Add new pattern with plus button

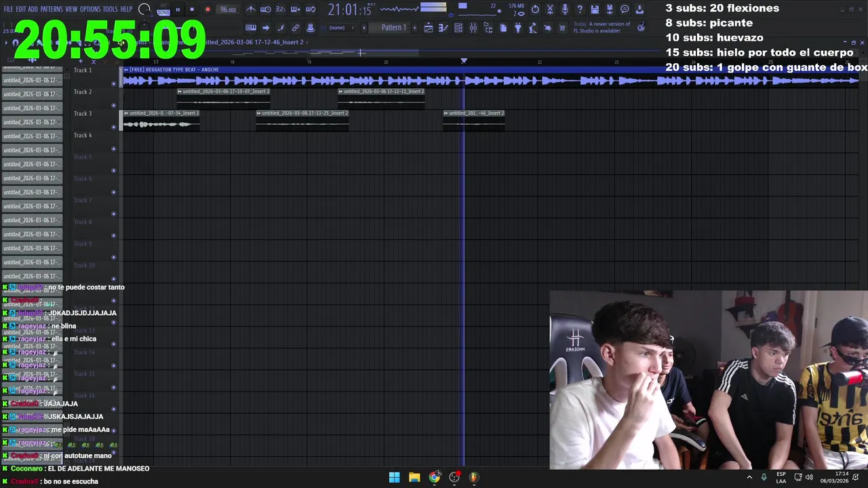(414, 28)
